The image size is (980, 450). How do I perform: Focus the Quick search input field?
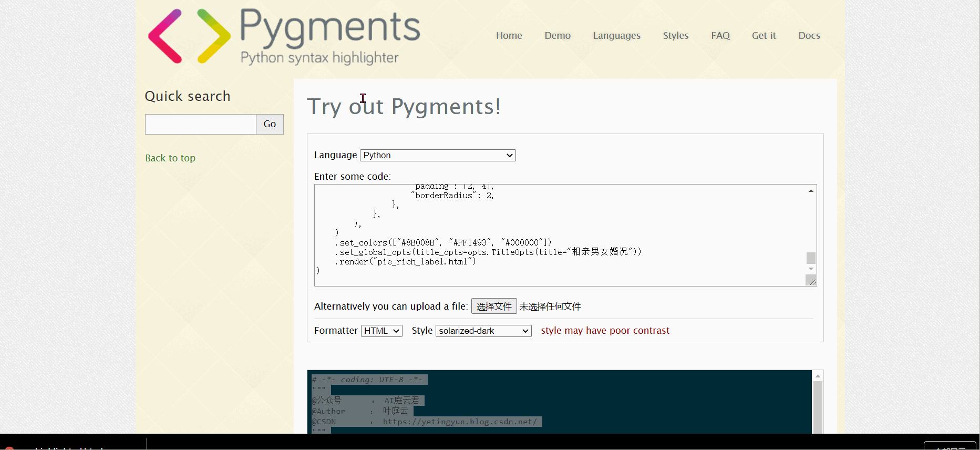[x=201, y=124]
